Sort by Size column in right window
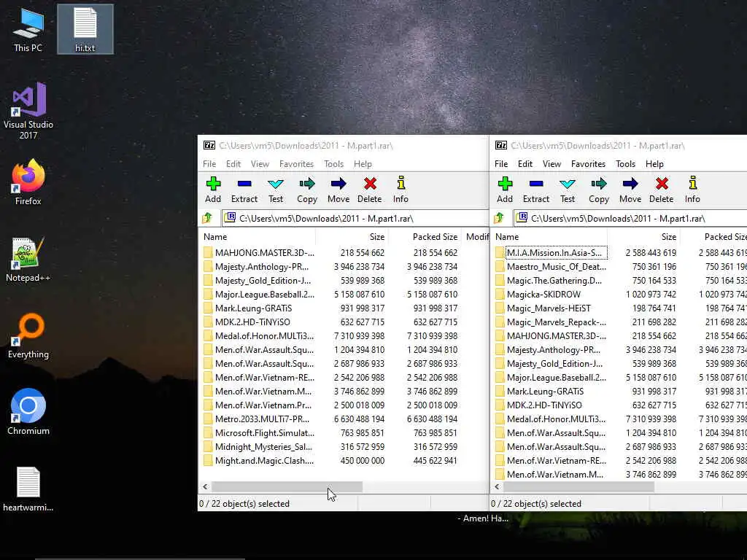 tap(643, 237)
